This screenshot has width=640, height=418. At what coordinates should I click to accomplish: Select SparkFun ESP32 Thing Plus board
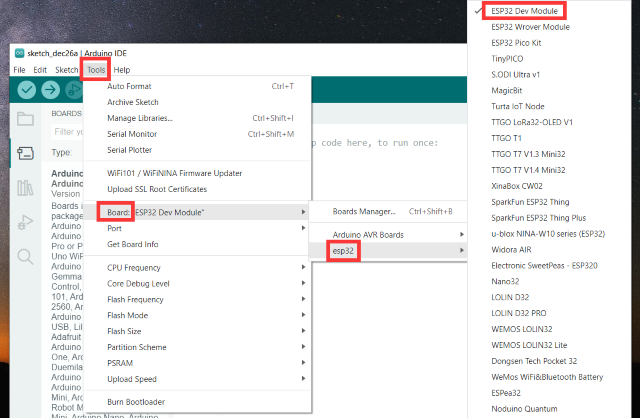point(549,218)
